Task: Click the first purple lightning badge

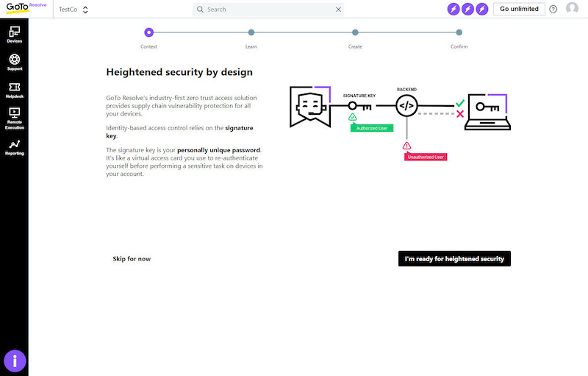Action: (x=453, y=10)
